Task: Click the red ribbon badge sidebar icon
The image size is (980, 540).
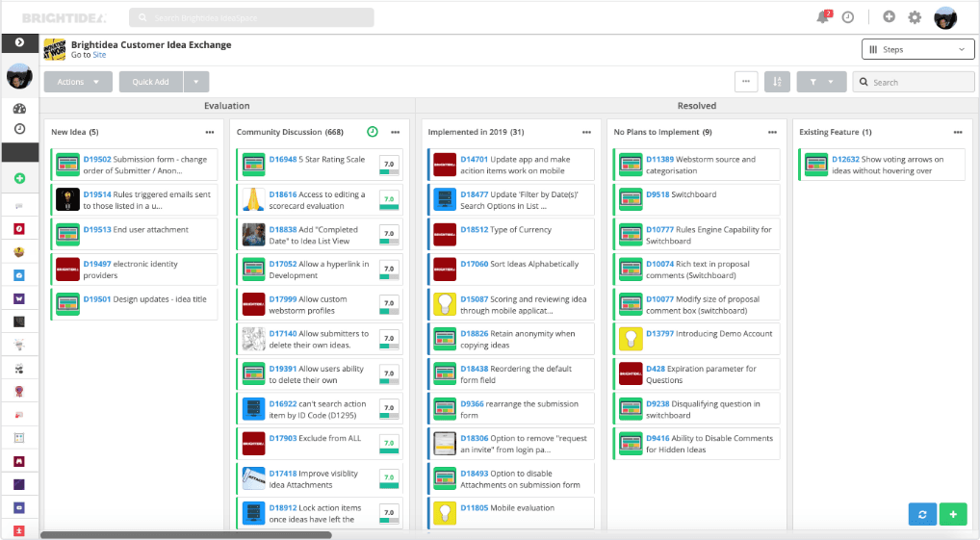Action: pyautogui.click(x=19, y=391)
